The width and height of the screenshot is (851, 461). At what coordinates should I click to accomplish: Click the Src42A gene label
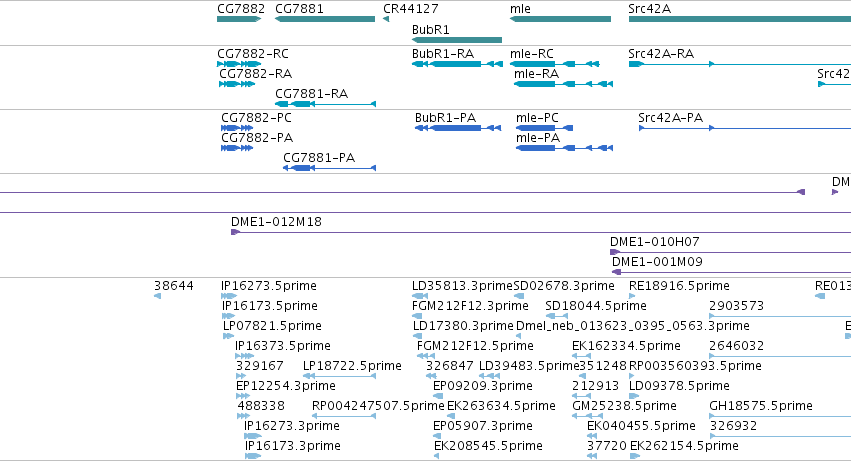point(649,9)
